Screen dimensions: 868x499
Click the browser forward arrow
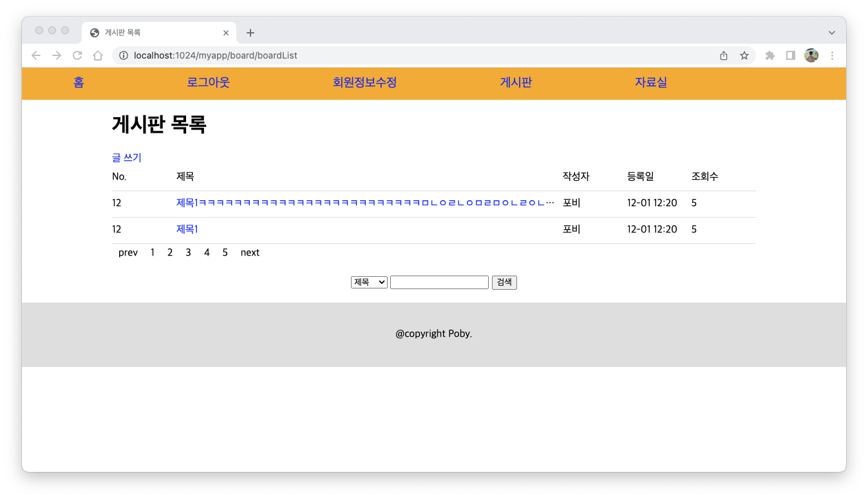coord(57,55)
